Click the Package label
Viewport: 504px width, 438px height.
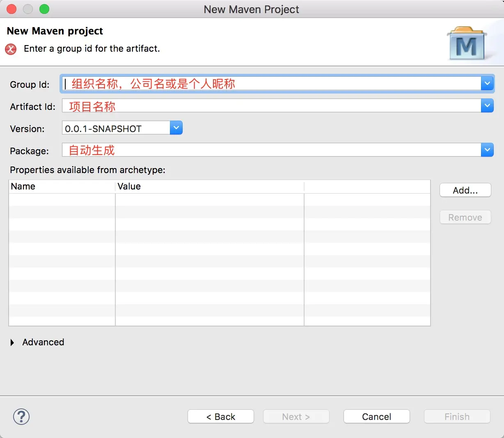pos(29,151)
